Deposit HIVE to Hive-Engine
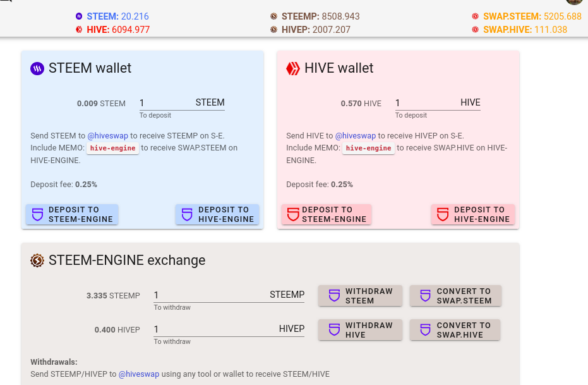This screenshot has width=588, height=385. (x=473, y=215)
